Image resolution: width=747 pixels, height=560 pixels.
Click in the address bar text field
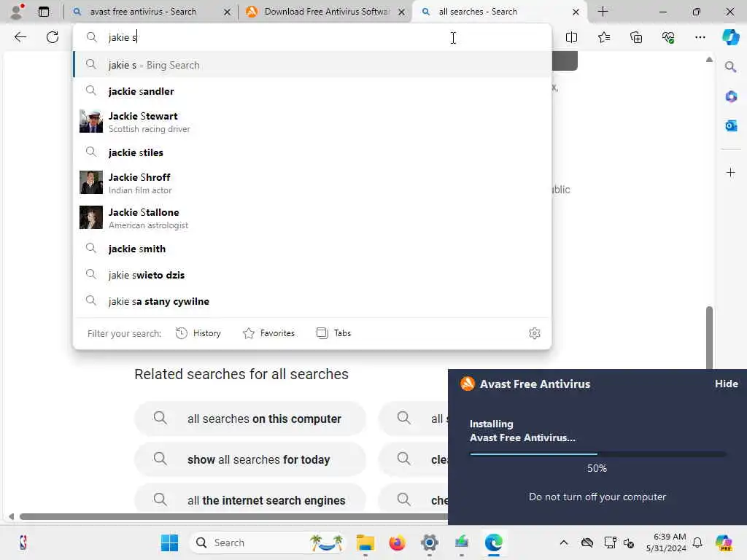(312, 37)
